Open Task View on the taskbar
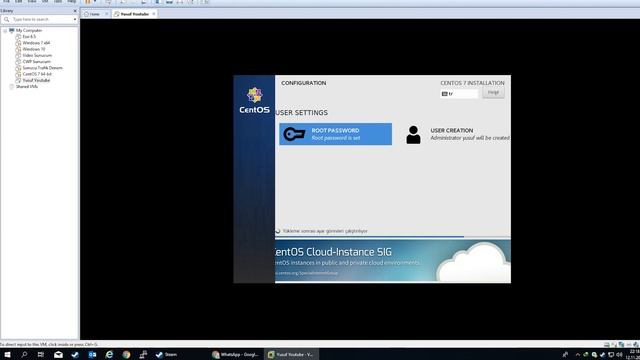The image size is (640, 360). tap(40, 354)
